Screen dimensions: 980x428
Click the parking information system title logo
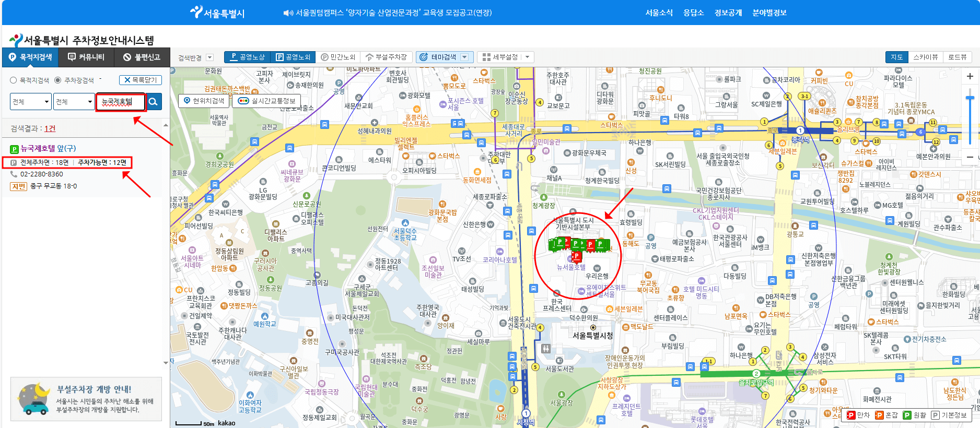tap(82, 40)
